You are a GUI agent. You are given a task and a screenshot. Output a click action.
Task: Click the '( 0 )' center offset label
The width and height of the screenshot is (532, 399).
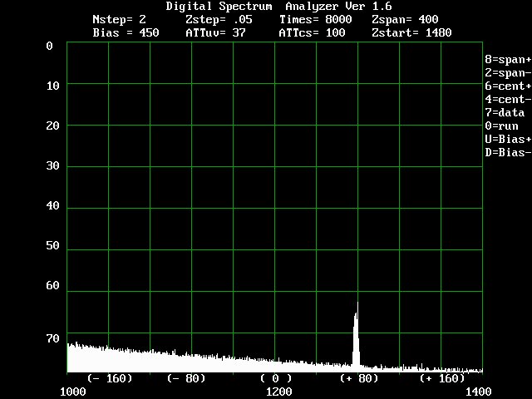pyautogui.click(x=276, y=378)
